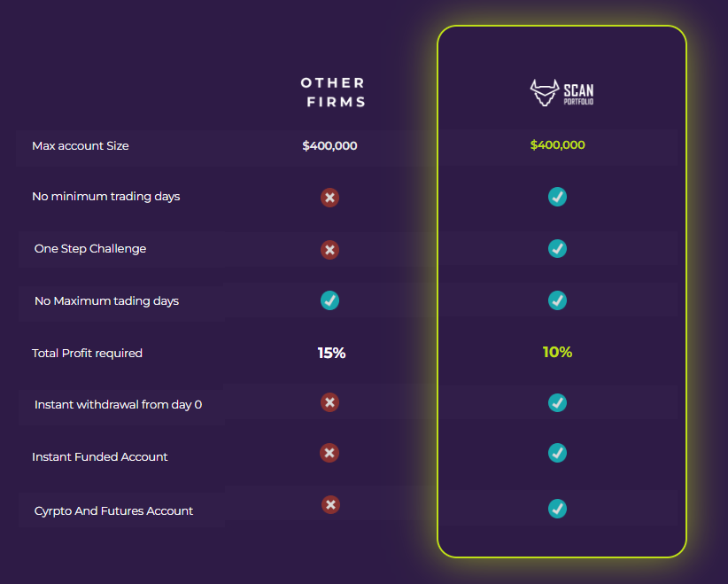Click Scan Portfolio checkmark for Instant Funded Account

(557, 454)
